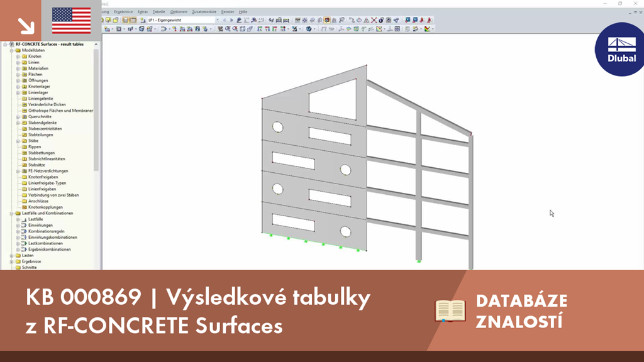This screenshot has height=362, width=644.
Task: Click the blue isometric cube icon in second toolbar
Action: [309, 29]
